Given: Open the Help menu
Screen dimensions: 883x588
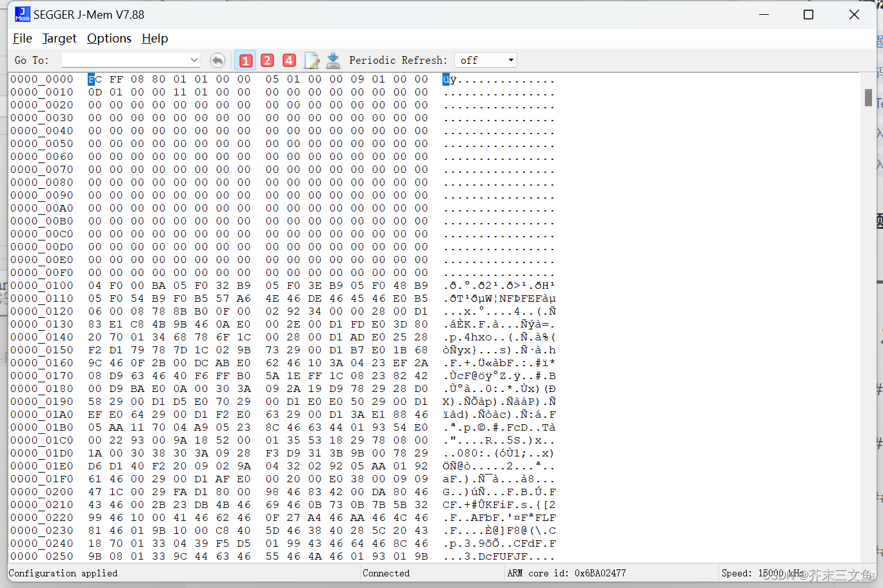Looking at the screenshot, I should 155,39.
